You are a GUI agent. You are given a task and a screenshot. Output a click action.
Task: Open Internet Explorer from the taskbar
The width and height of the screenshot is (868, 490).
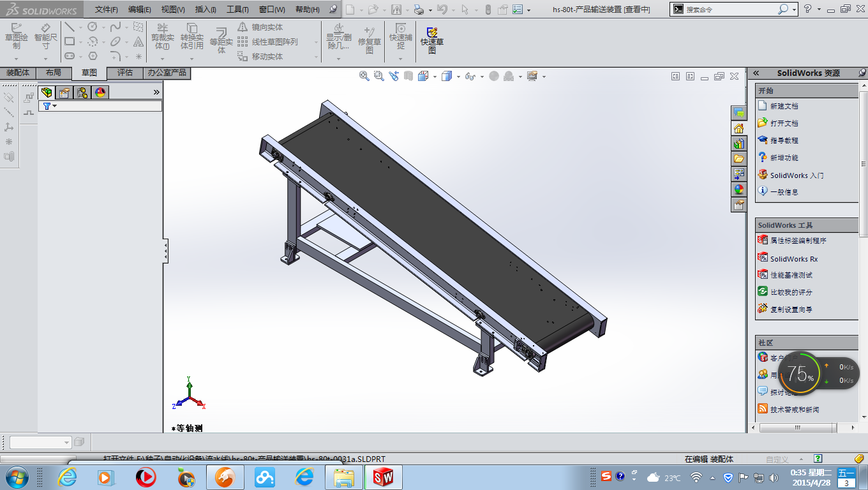click(x=67, y=477)
